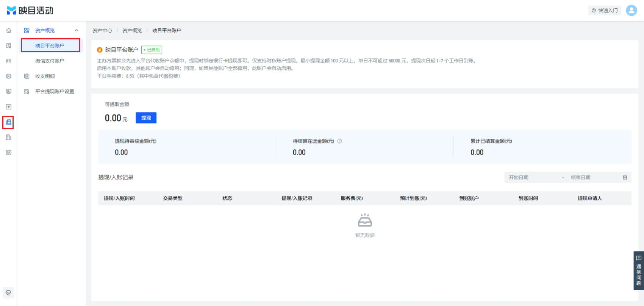Click the user avatar icon top right
The width and height of the screenshot is (644, 306).
(x=631, y=10)
